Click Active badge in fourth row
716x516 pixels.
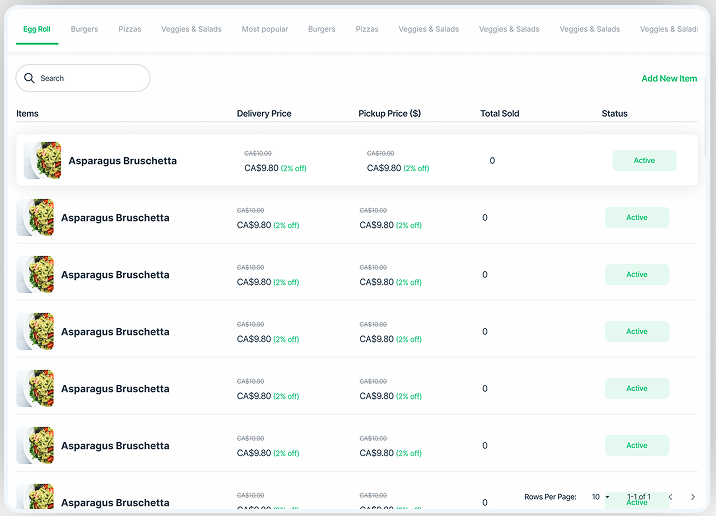(637, 331)
